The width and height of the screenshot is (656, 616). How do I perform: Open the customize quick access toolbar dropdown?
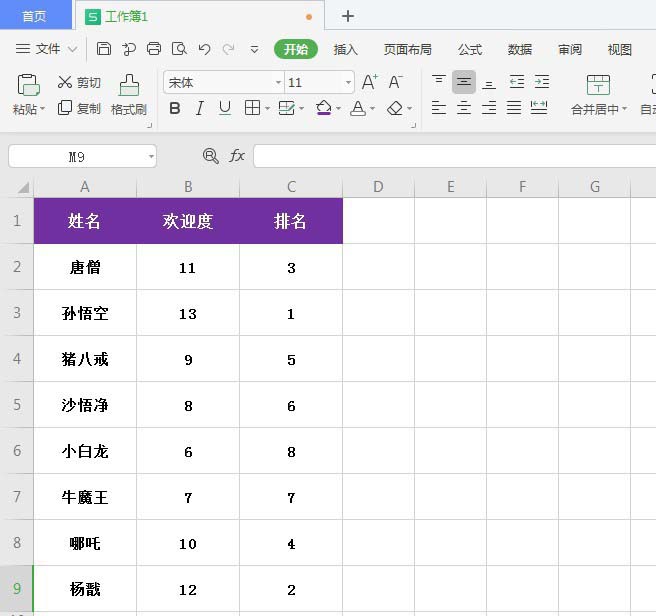click(254, 50)
